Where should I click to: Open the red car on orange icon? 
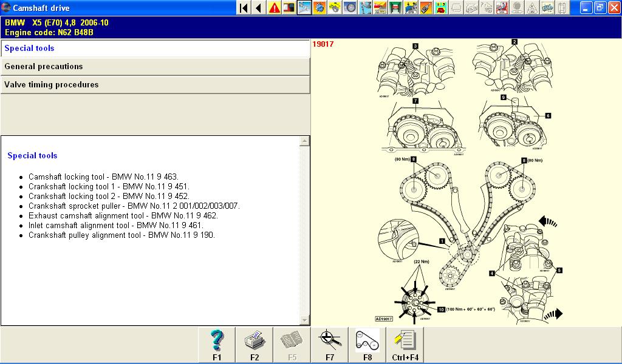click(380, 7)
